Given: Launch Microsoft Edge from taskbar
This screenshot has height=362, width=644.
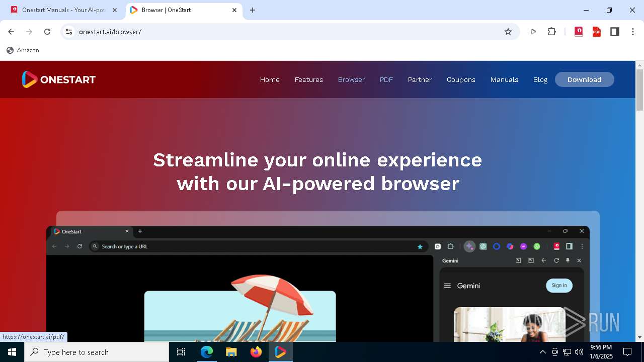Looking at the screenshot, I should [x=207, y=352].
